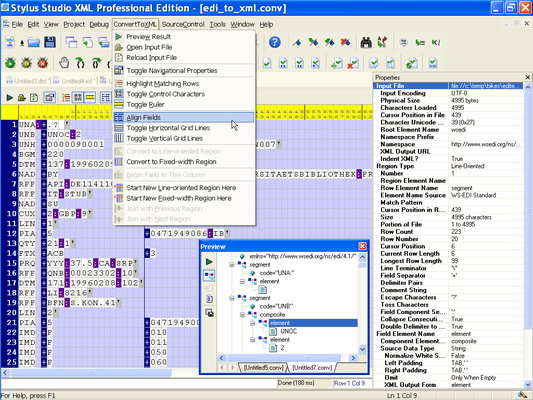Click the hand breakpoint icon in debug toolbar

(x=64, y=63)
